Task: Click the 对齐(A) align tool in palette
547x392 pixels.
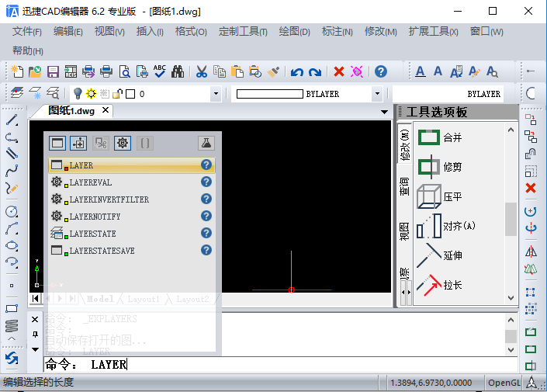Action: point(446,226)
